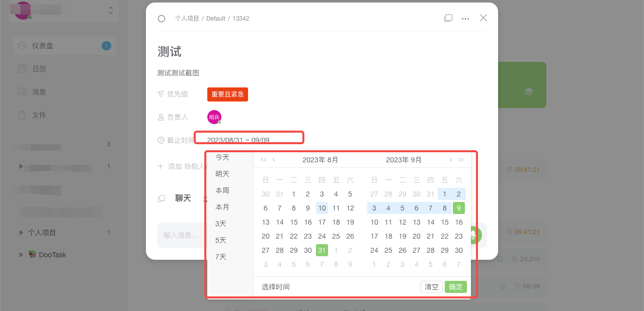This screenshot has width=644, height=311.
Task: Toggle the task completion circle beside 个人项目 path
Action: (x=161, y=18)
